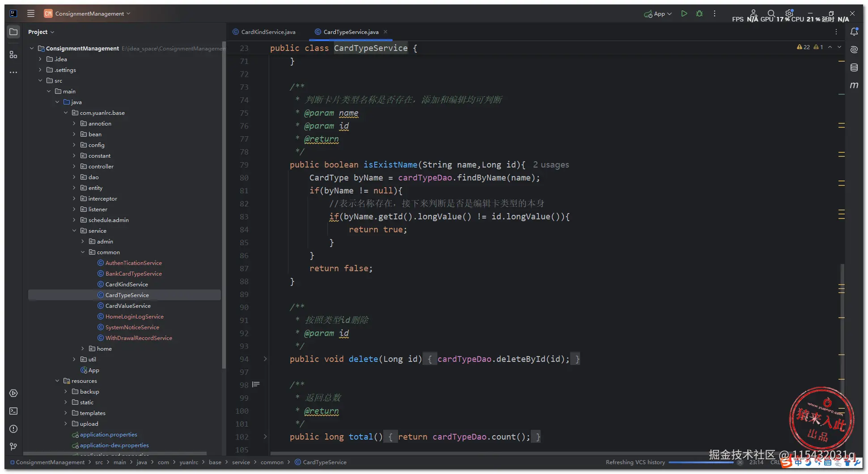This screenshot has height=474, width=868.
Task: Open editor tab options menu
Action: [x=836, y=32]
